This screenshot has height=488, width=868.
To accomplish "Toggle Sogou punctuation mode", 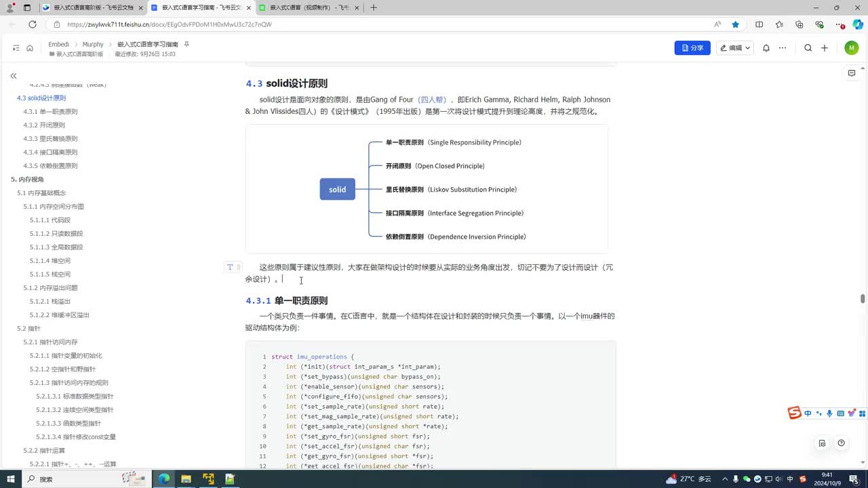I will (818, 413).
